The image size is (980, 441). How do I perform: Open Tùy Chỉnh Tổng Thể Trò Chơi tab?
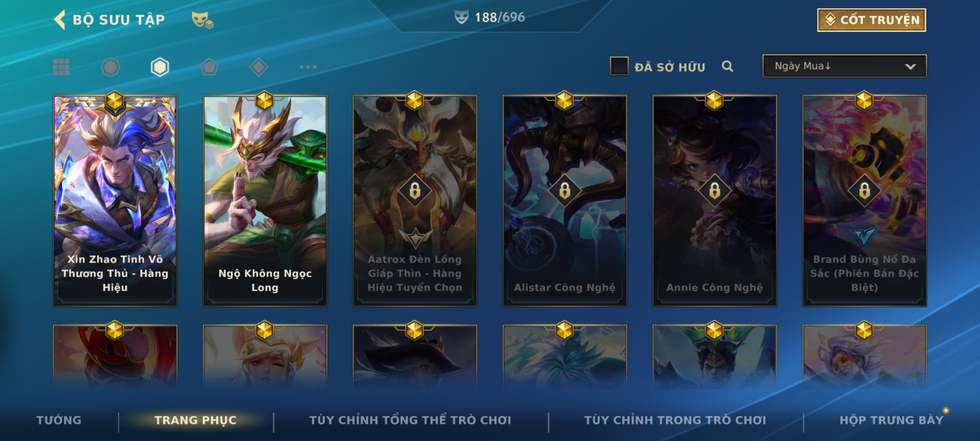(410, 420)
